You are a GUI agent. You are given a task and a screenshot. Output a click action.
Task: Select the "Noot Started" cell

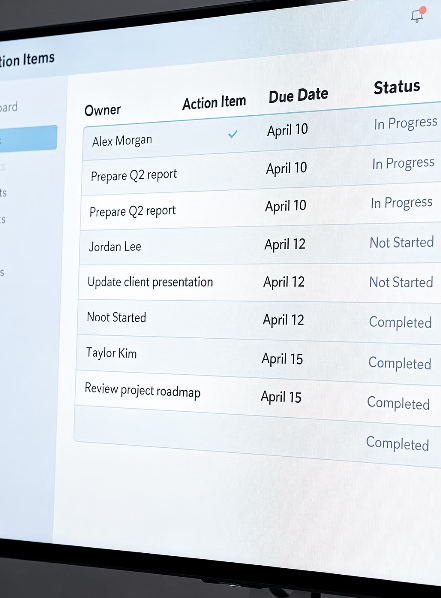(116, 317)
